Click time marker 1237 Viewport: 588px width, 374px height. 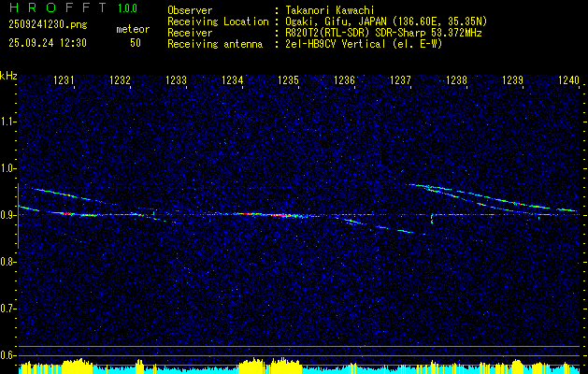(x=400, y=79)
